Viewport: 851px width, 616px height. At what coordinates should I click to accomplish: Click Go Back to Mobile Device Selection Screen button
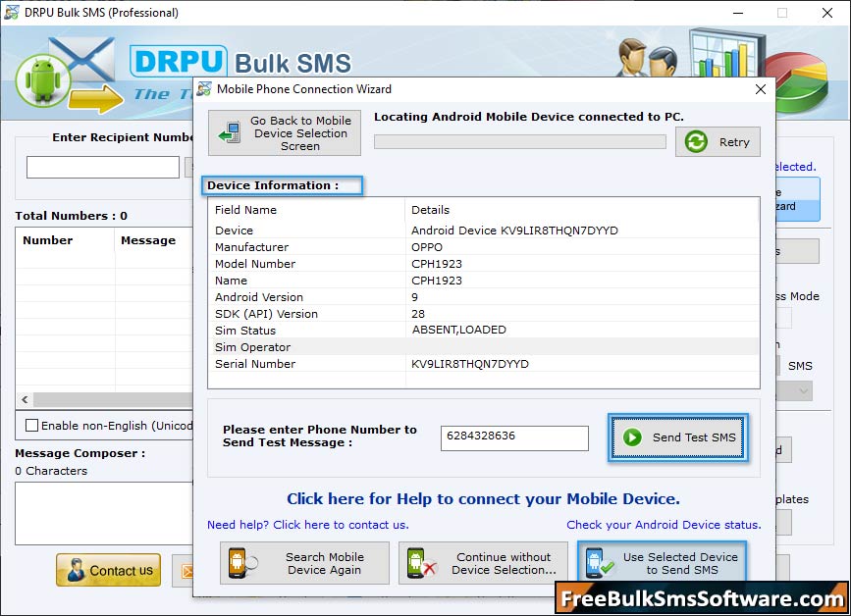285,132
